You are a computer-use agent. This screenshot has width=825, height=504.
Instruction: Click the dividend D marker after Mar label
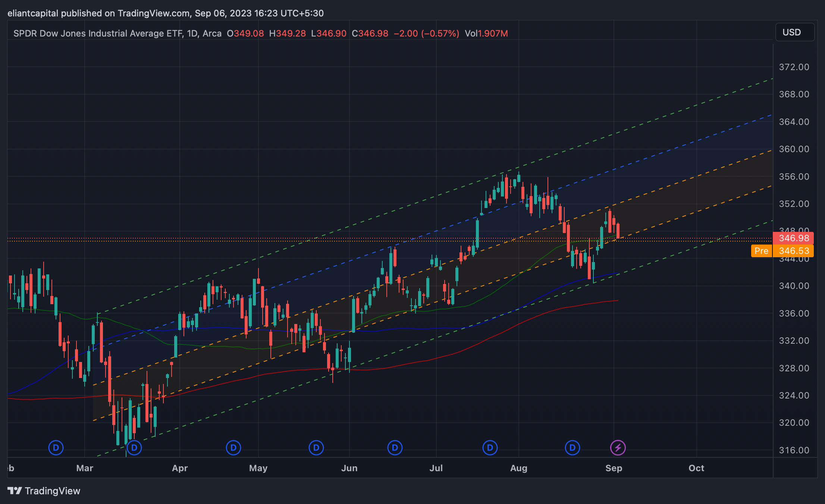[x=134, y=447]
